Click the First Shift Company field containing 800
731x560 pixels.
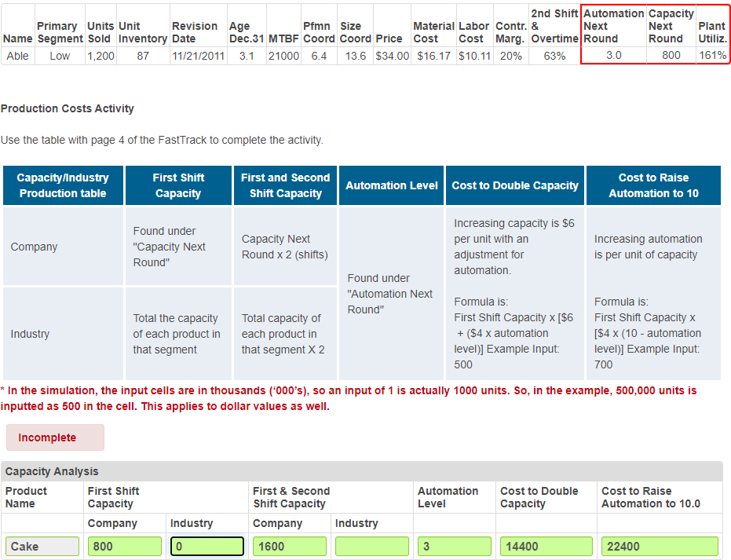click(125, 546)
